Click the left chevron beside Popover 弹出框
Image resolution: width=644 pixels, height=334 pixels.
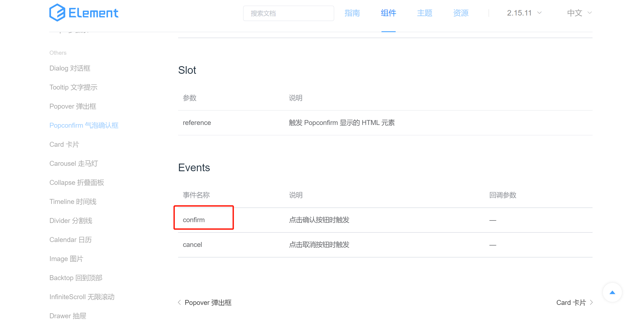(179, 302)
